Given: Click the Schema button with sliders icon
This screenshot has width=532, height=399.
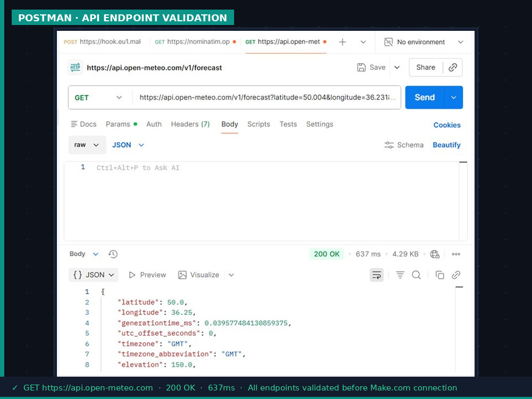Looking at the screenshot, I should click(404, 145).
